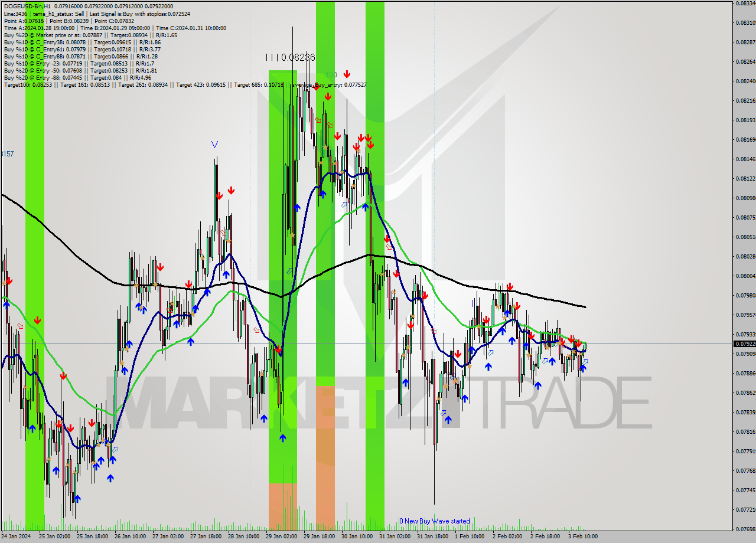Click the '1 Feb 10:00' time label
The height and width of the screenshot is (543, 756).
(470, 537)
